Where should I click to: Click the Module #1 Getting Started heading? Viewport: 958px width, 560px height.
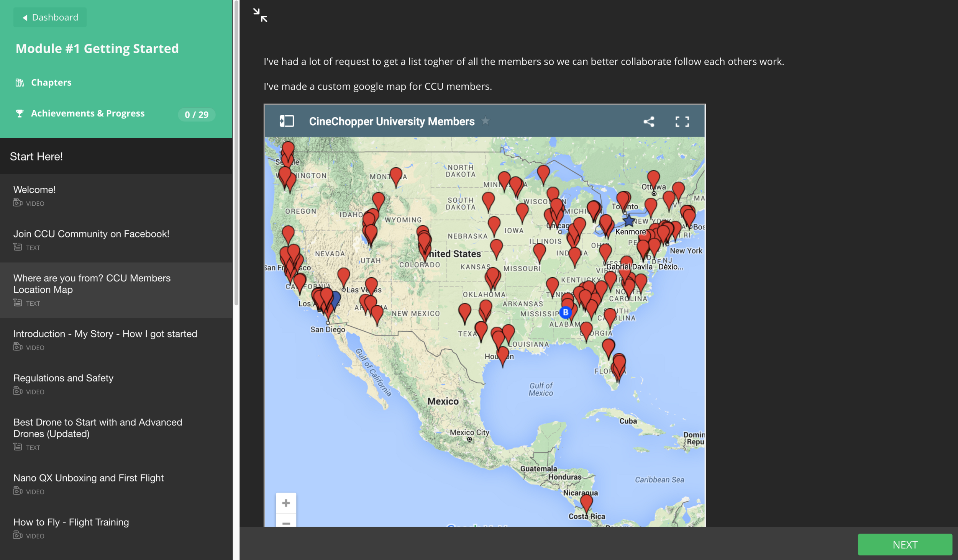[x=97, y=49]
